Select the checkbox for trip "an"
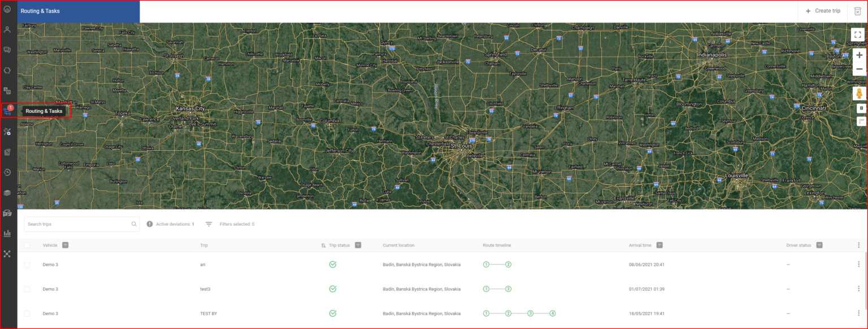868x329 pixels. 27,264
